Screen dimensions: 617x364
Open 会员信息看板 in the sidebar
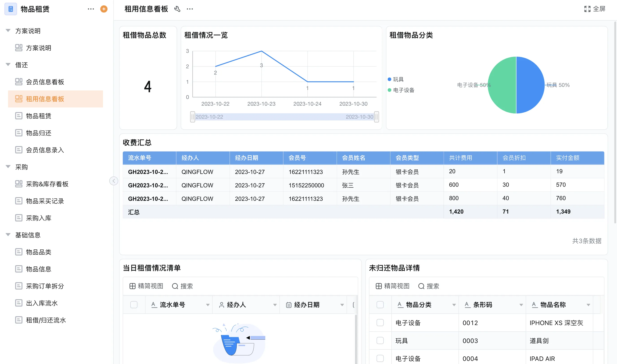point(45,82)
